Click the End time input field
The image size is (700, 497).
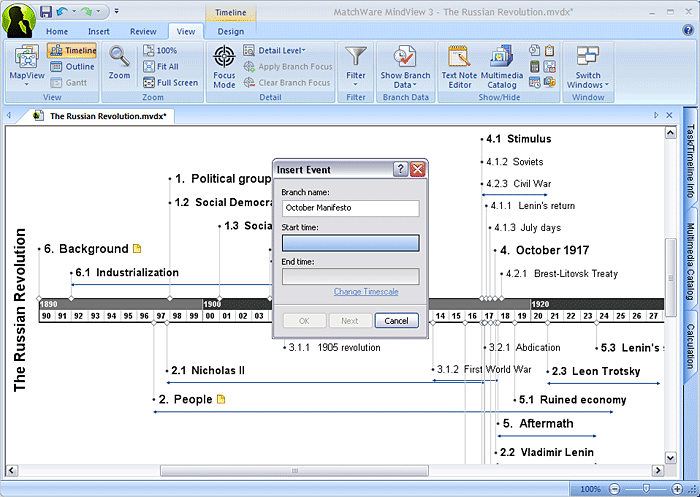(350, 276)
